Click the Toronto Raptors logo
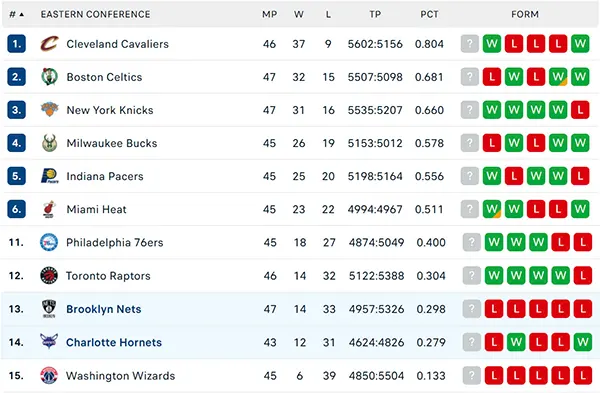The width and height of the screenshot is (600, 393). [x=49, y=276]
